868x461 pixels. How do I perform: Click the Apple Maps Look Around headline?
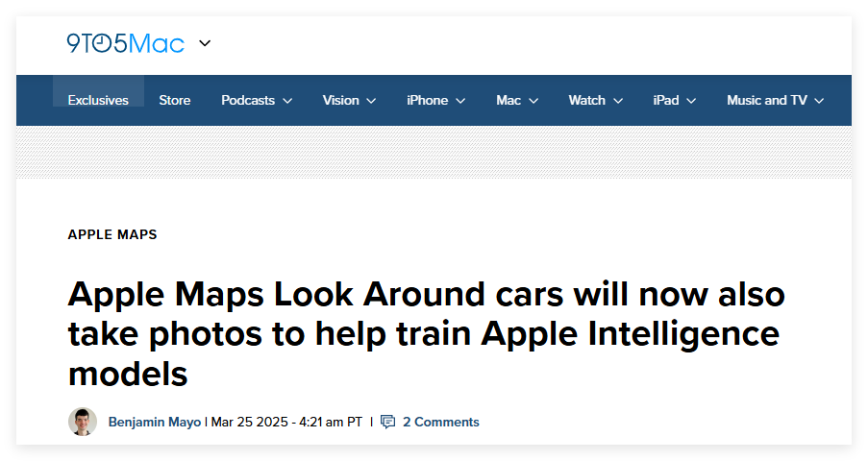coord(427,334)
